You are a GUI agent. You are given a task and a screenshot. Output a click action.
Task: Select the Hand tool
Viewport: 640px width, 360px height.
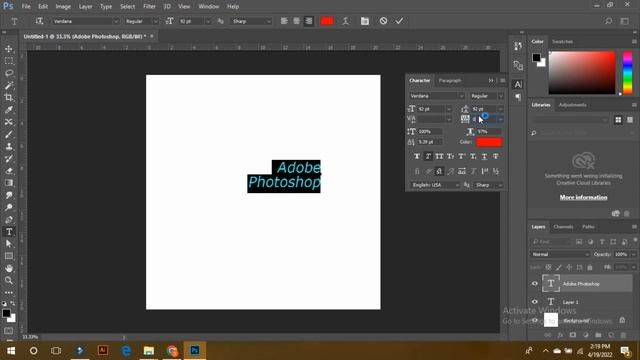click(x=9, y=268)
